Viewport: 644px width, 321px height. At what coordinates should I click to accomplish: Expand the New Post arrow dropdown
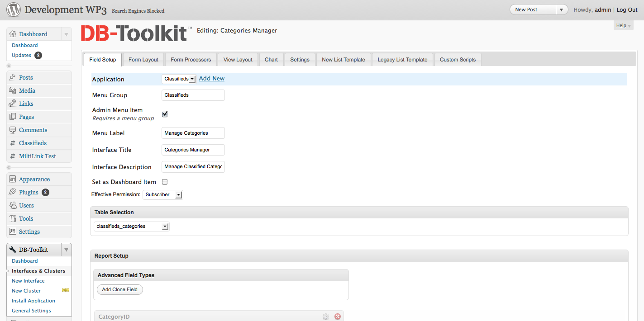(562, 9)
